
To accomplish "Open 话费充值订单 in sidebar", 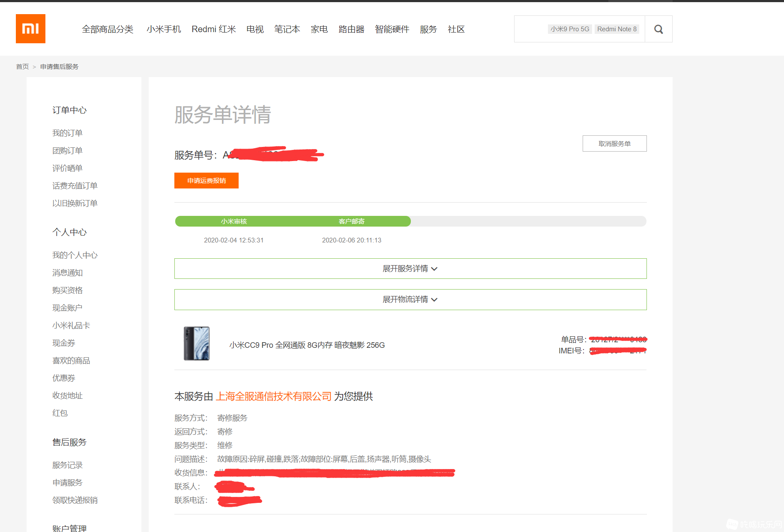I will click(x=75, y=186).
